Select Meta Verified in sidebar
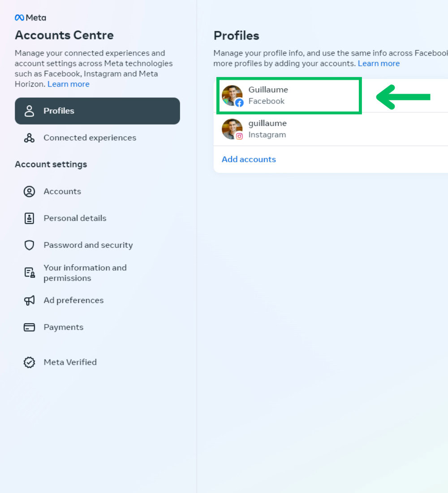The width and height of the screenshot is (448, 493). [x=70, y=362]
